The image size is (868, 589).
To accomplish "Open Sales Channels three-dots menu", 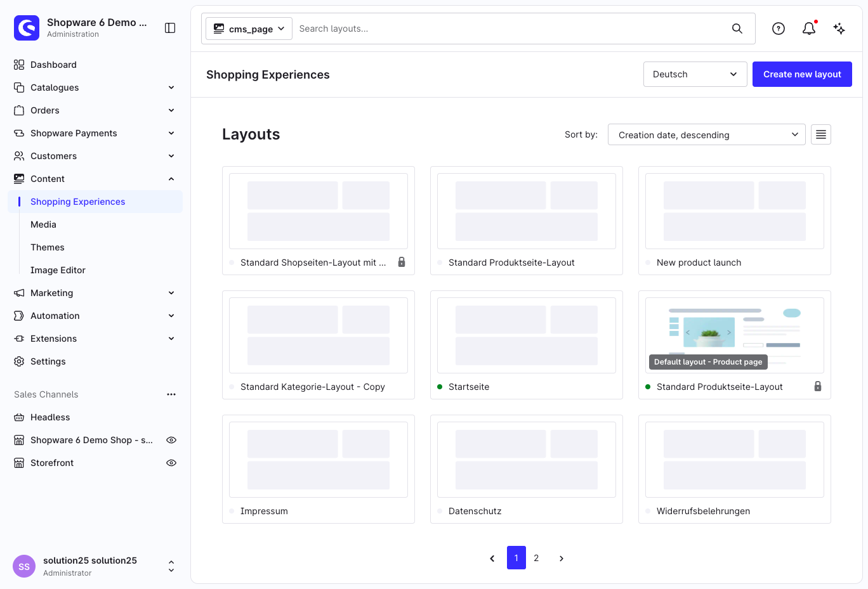I will pos(171,394).
